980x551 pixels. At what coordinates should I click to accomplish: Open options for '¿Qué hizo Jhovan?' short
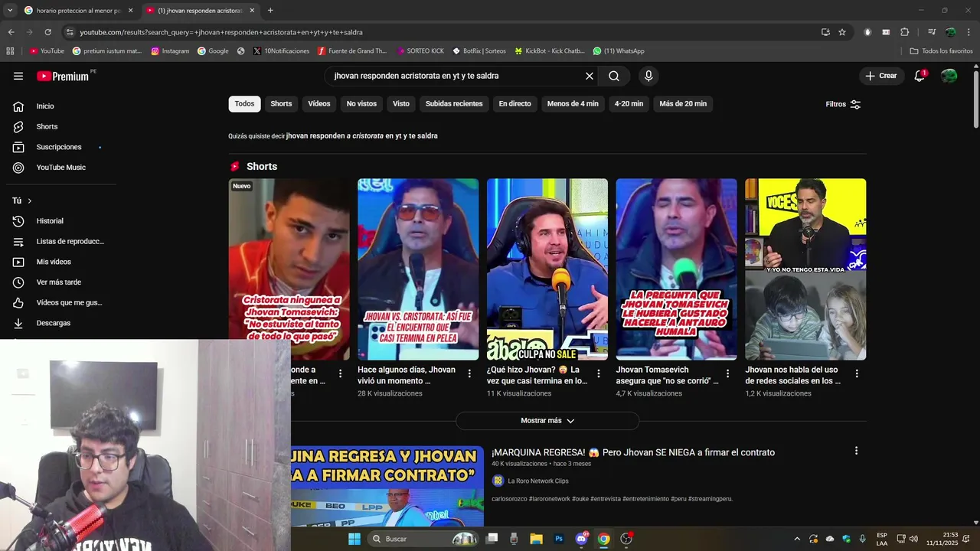(x=599, y=373)
